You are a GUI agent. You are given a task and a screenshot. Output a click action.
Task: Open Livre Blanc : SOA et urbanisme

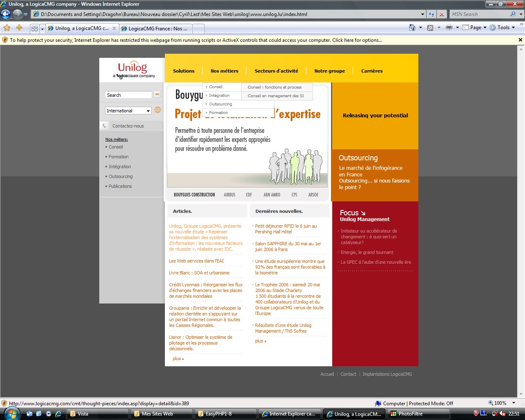pos(199,273)
